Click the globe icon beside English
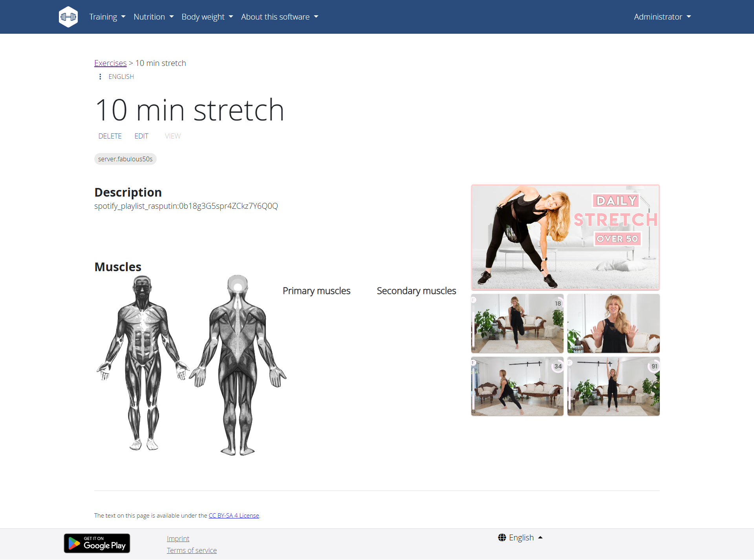The image size is (754, 560). 502,537
